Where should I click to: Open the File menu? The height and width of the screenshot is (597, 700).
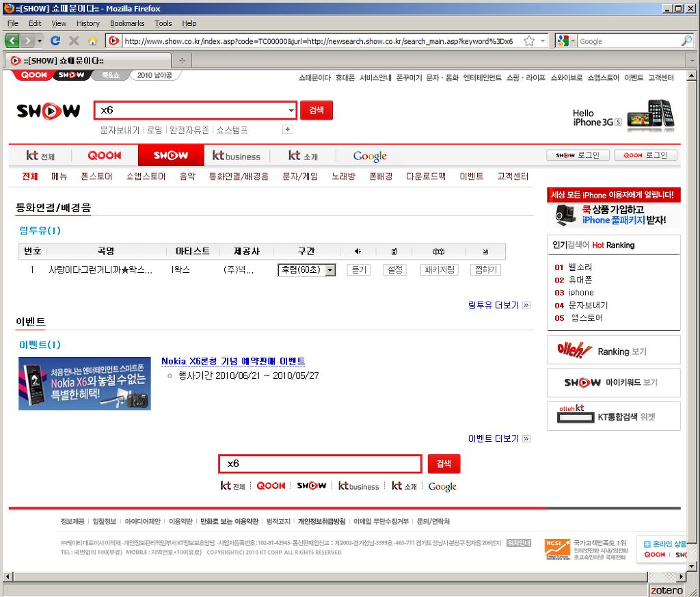tap(12, 23)
